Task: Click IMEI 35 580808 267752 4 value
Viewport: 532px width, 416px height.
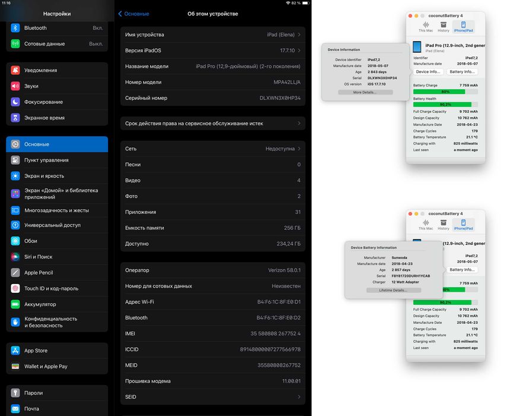Action: point(275,333)
